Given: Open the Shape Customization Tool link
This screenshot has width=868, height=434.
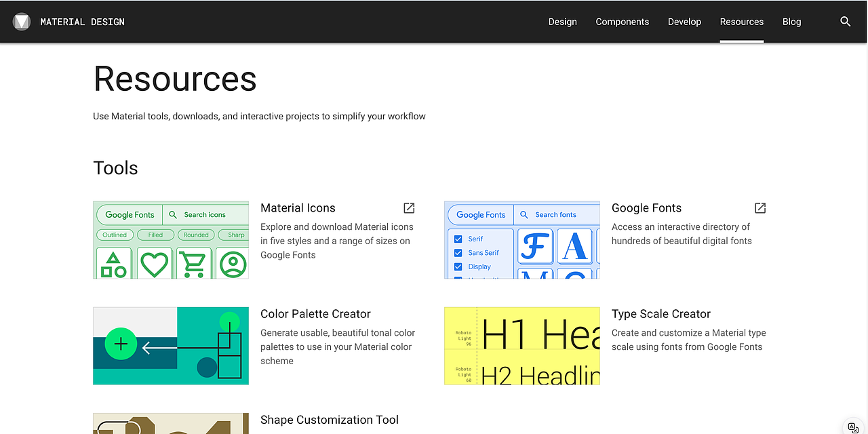Looking at the screenshot, I should [x=329, y=420].
